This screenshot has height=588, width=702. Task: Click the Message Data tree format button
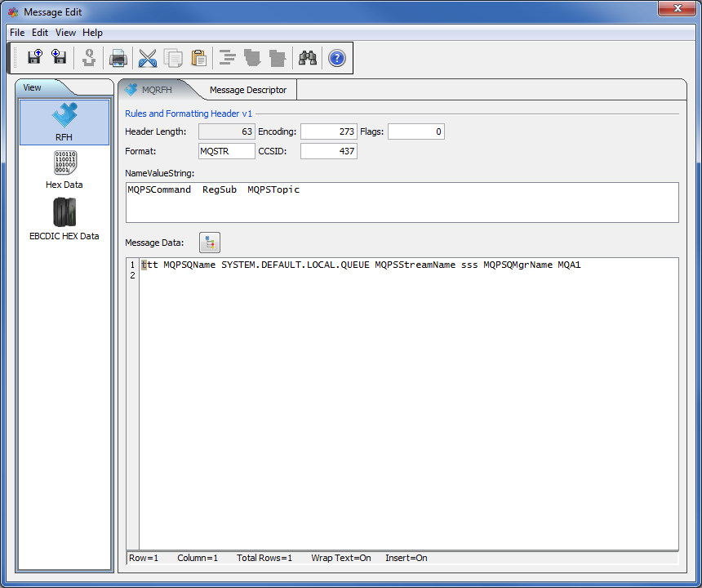[x=210, y=243]
